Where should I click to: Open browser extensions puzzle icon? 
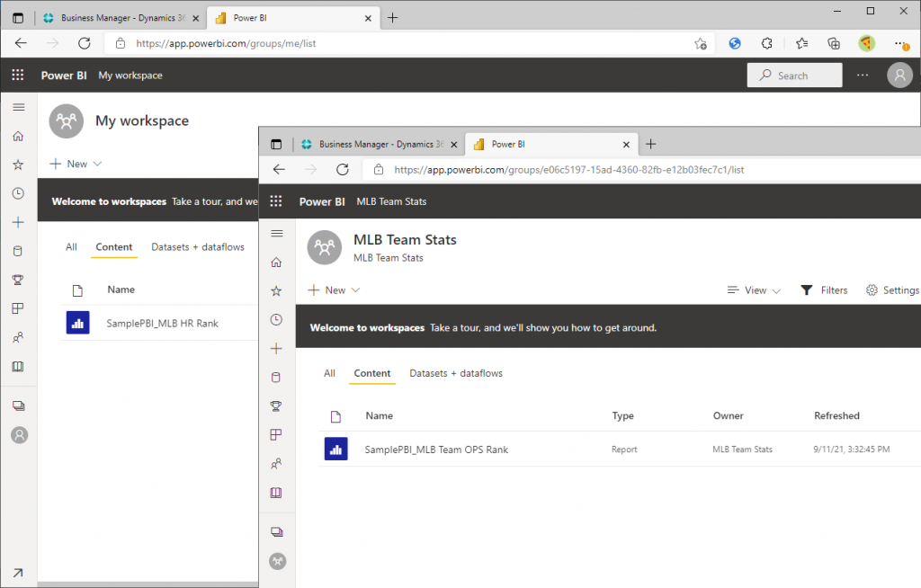click(x=766, y=43)
